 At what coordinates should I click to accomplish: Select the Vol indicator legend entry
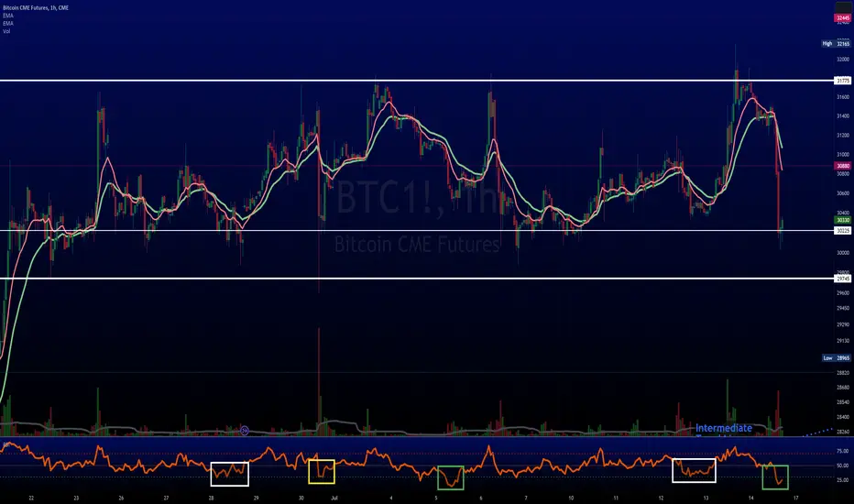6,31
